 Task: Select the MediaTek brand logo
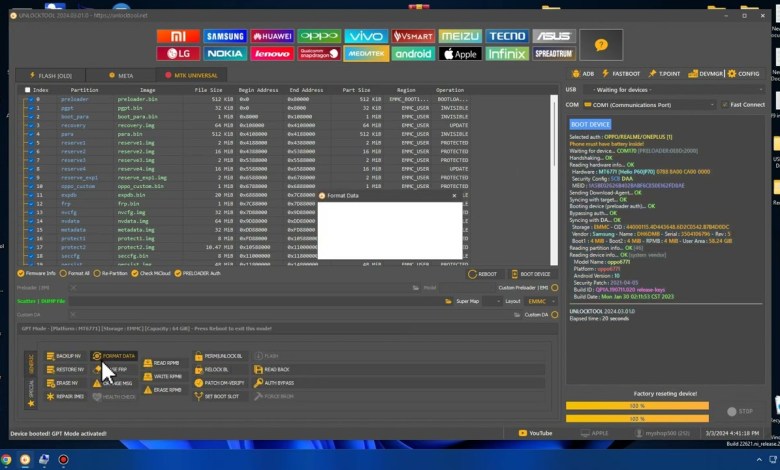pyautogui.click(x=366, y=54)
